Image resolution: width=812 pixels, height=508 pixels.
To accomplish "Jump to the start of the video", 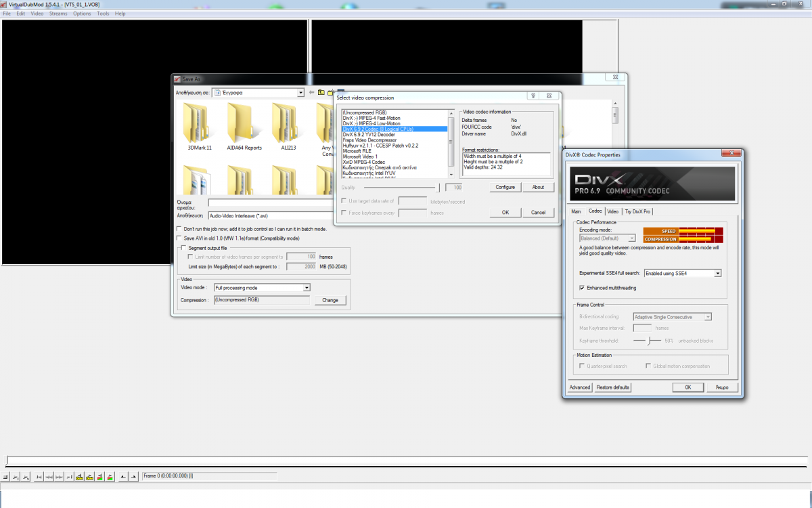I will 40,477.
